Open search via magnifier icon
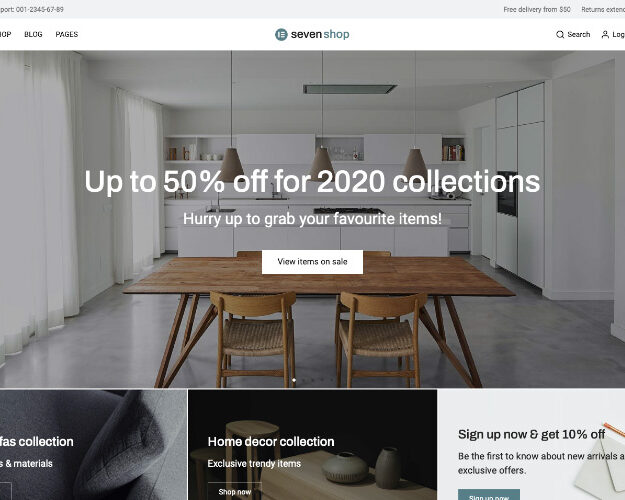 560,35
